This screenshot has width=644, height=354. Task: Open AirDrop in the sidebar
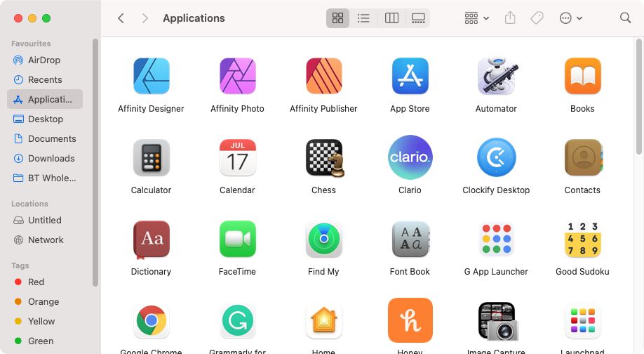(x=45, y=60)
